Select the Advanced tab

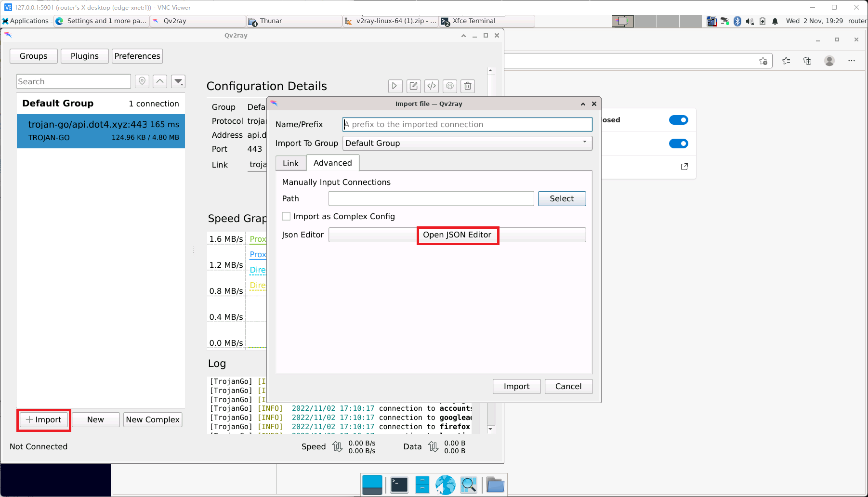333,163
